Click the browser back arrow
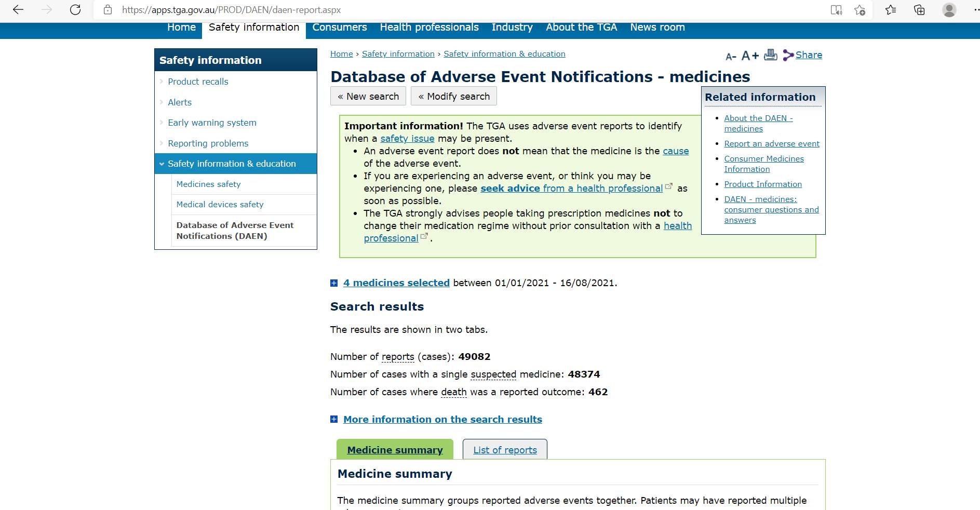The height and width of the screenshot is (510, 980). (x=18, y=10)
